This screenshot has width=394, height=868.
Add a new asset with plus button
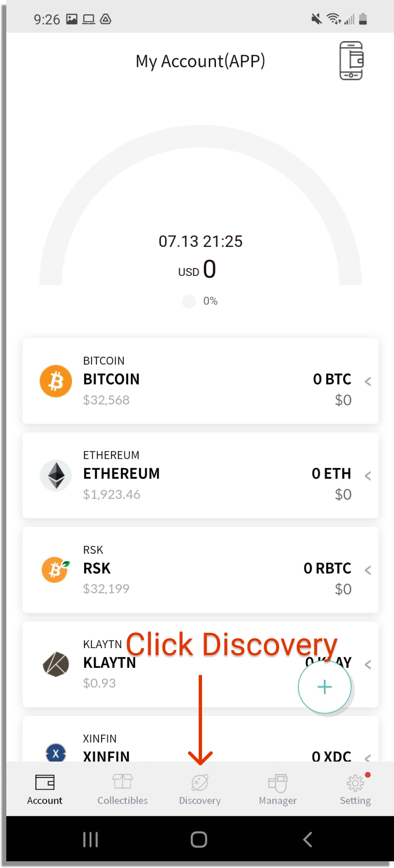tap(325, 687)
